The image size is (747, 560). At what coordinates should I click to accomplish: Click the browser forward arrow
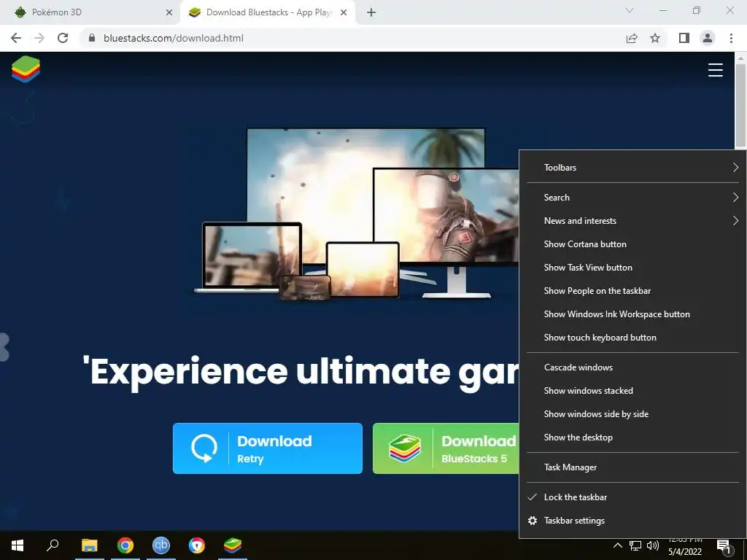point(39,38)
